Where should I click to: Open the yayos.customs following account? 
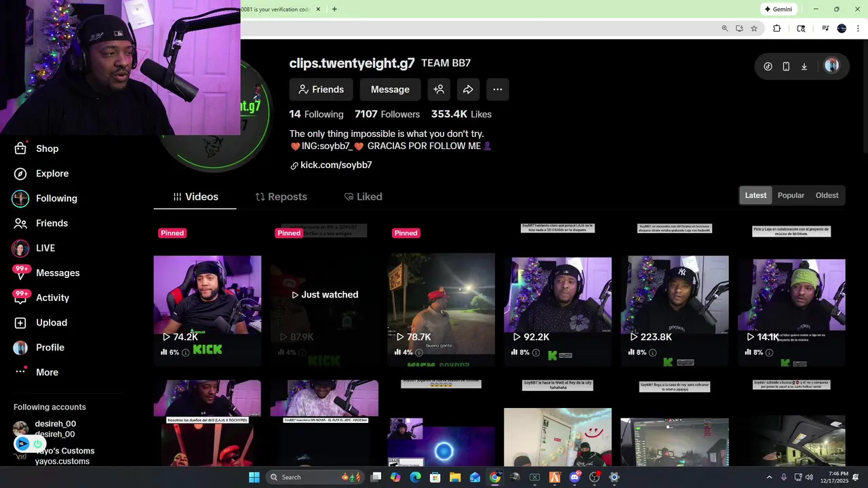54,456
